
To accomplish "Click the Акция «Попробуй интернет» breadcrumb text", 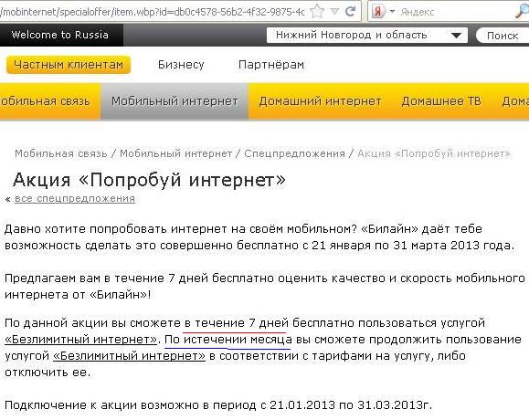I will pyautogui.click(x=434, y=153).
